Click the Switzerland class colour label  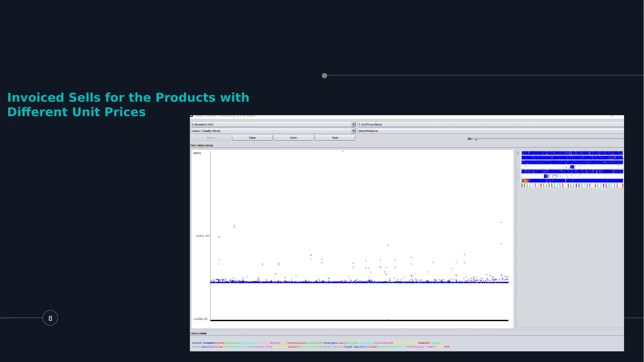pos(296,343)
